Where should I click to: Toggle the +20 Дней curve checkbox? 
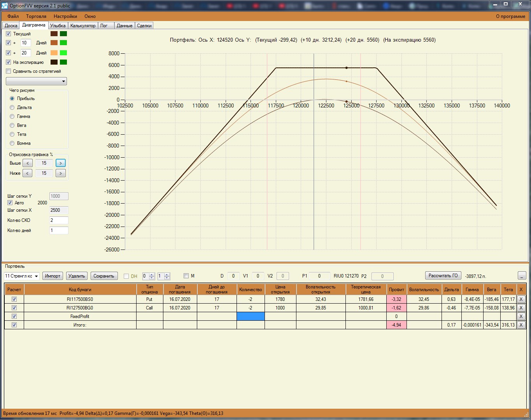9,53
